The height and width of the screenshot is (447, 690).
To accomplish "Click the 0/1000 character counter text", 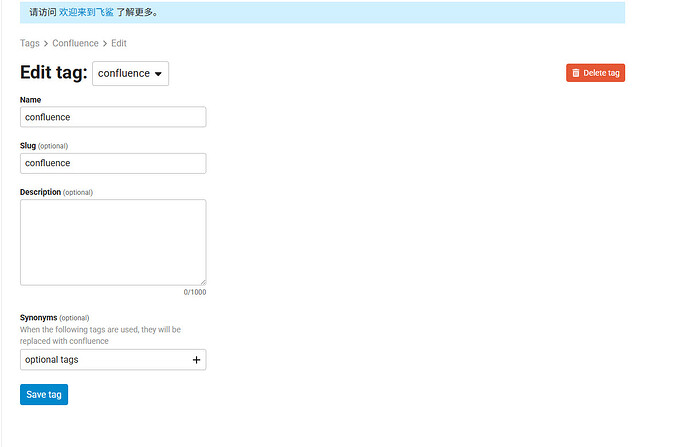I will tap(195, 292).
